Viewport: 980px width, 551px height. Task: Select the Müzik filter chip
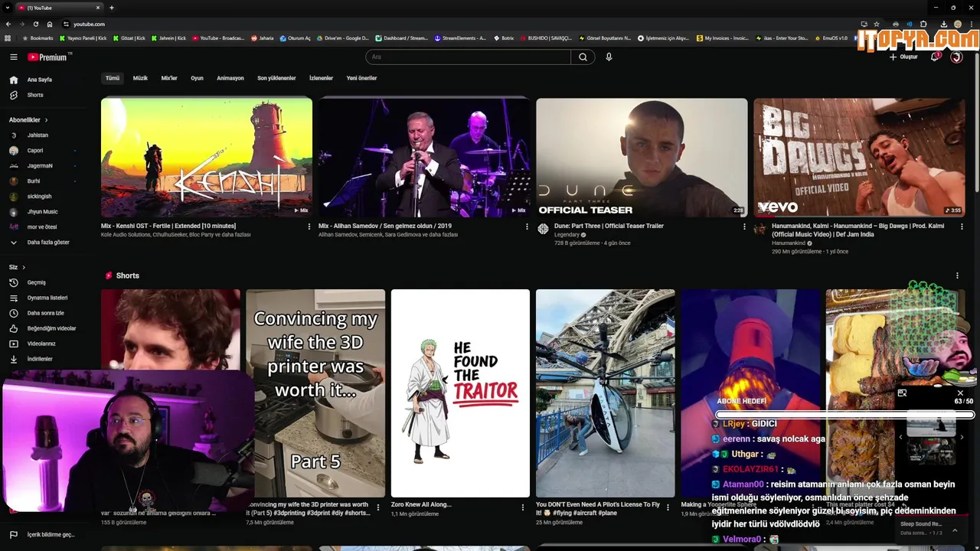coord(140,78)
